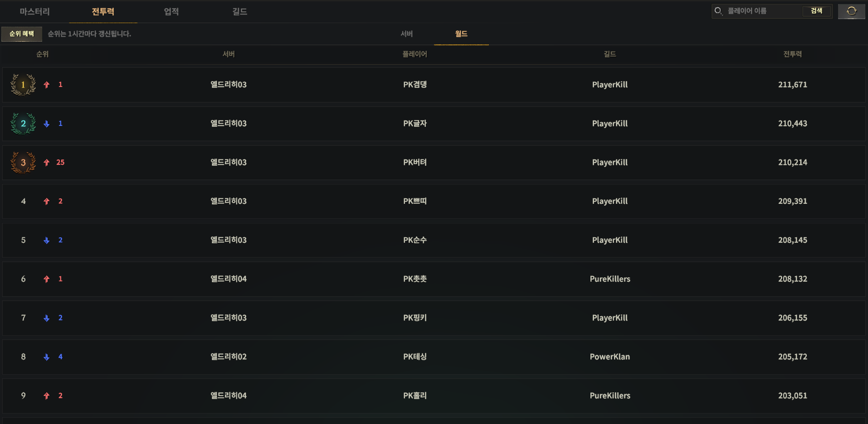
Task: Open the PlayerKill guild in rank 1 row
Action: point(610,85)
